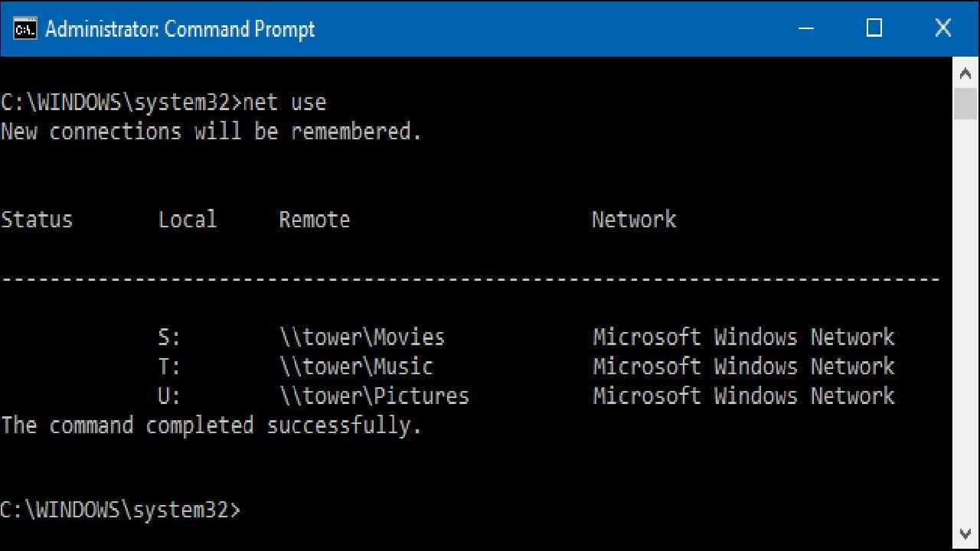Click the "Network" column header
980x551 pixels.
[x=634, y=220]
